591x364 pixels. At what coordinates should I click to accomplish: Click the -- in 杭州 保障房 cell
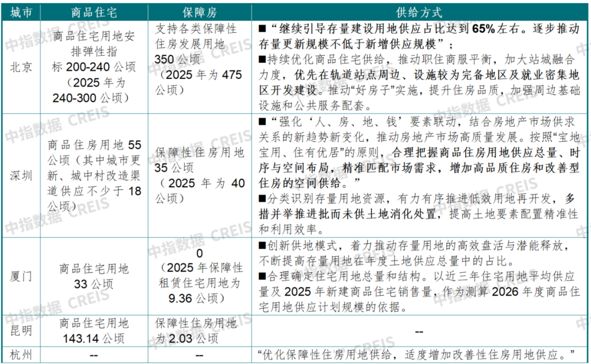pos(199,355)
